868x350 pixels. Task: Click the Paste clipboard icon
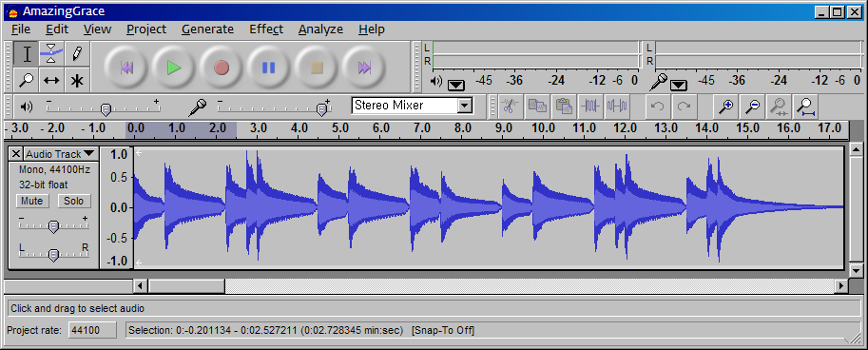point(564,107)
